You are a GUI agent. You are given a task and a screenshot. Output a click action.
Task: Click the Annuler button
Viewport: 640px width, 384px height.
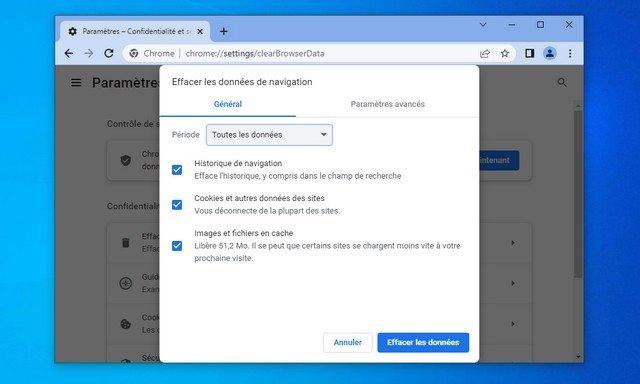348,343
